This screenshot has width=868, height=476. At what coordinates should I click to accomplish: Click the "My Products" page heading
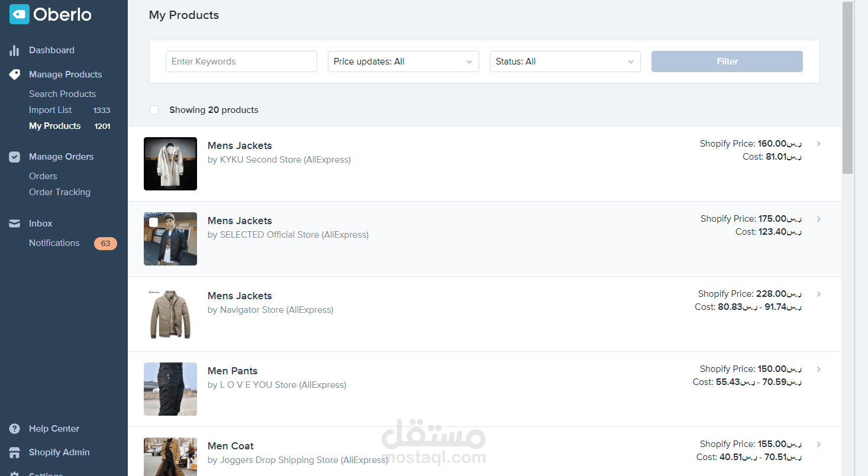click(184, 15)
